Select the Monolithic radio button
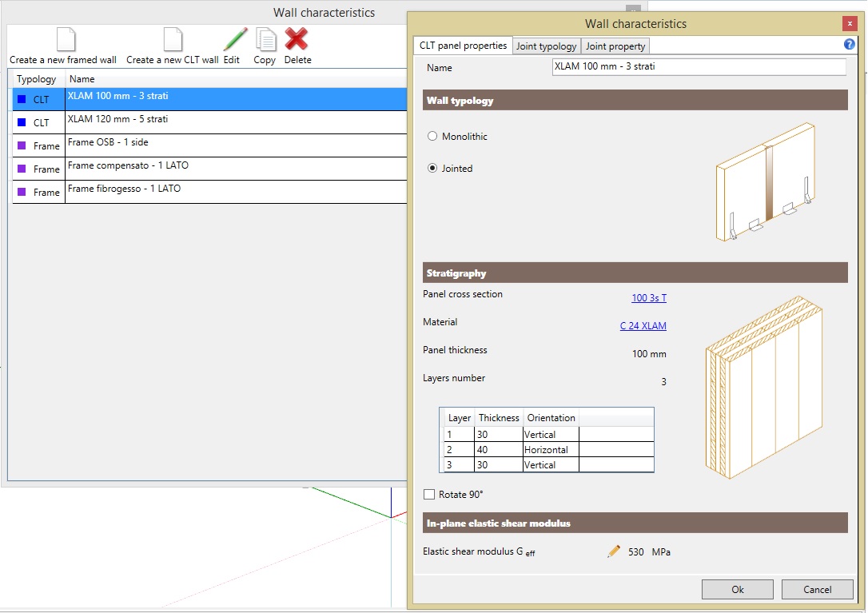 pos(432,136)
